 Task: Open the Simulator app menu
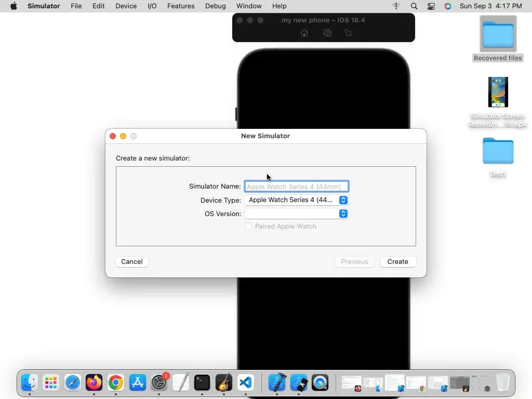pyautogui.click(x=44, y=6)
